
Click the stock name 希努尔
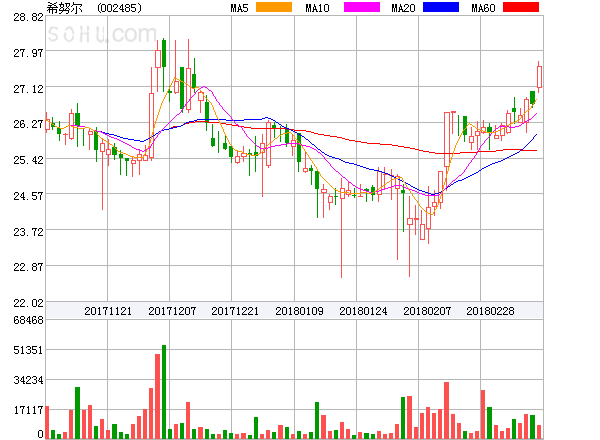pyautogui.click(x=64, y=8)
